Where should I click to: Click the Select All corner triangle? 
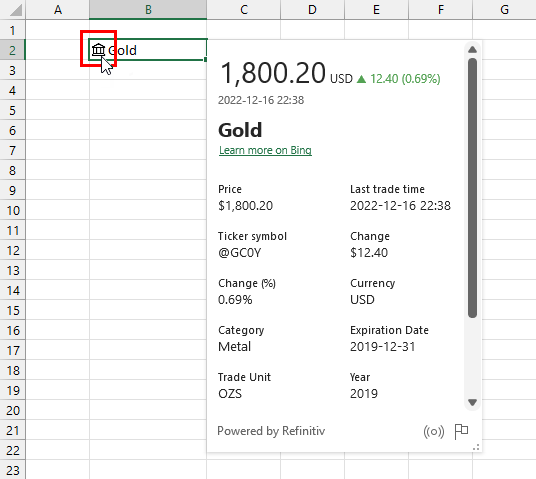(16, 10)
